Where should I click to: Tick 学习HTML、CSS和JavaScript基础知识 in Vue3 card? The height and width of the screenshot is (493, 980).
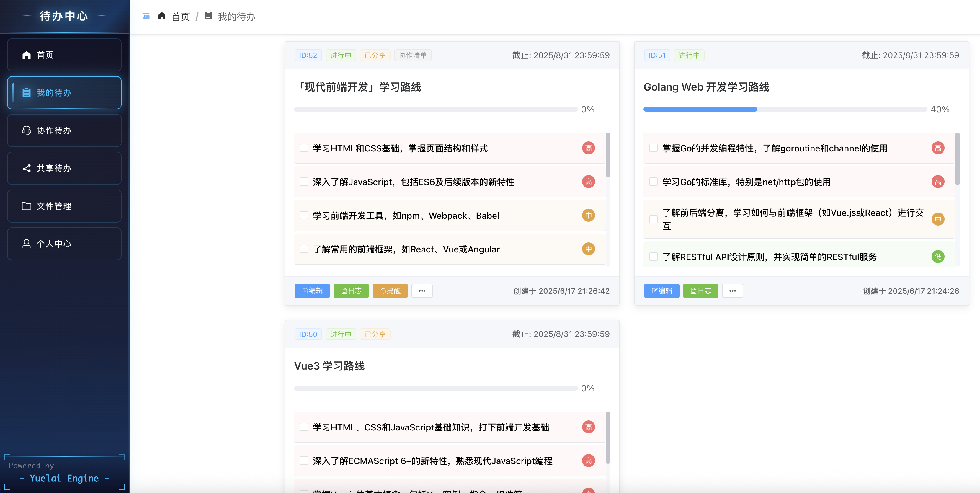click(x=303, y=427)
